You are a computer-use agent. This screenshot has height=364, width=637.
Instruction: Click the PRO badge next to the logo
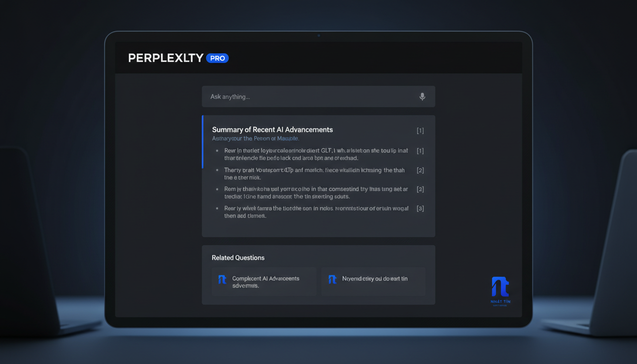pyautogui.click(x=218, y=58)
